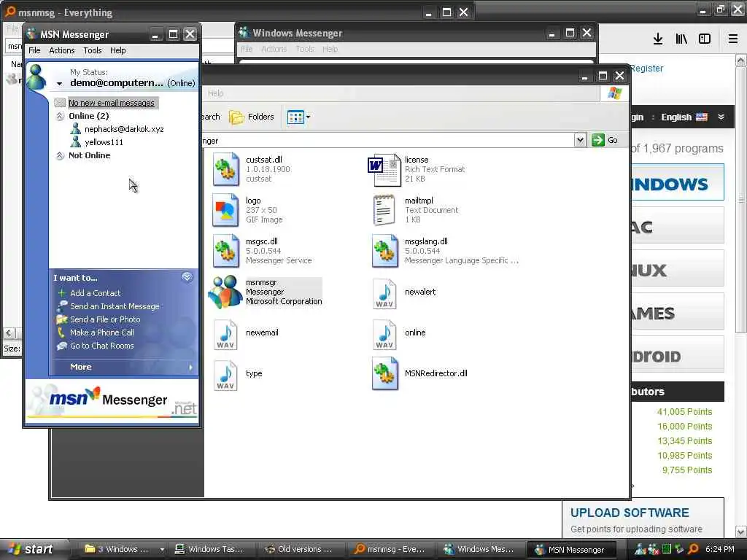Screen dimensions: 747x560
Task: Click the browser scrollbar up arrow
Action: tap(741, 61)
